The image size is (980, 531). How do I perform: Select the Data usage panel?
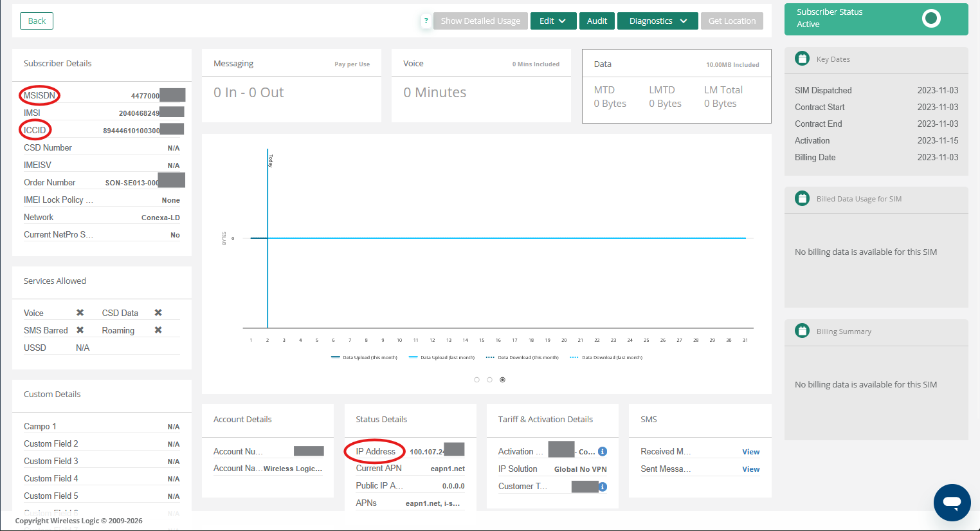click(x=676, y=86)
